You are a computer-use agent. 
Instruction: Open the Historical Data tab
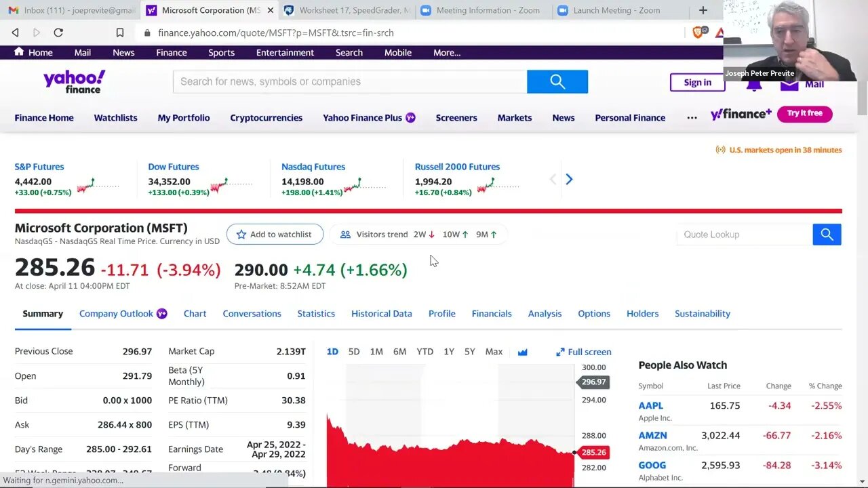click(382, 314)
